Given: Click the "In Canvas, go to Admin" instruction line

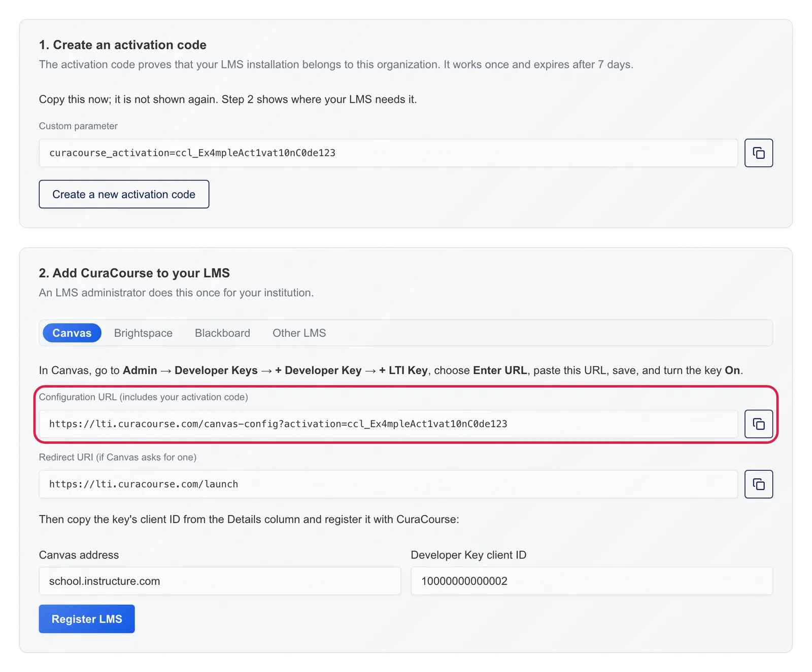Looking at the screenshot, I should 391,371.
